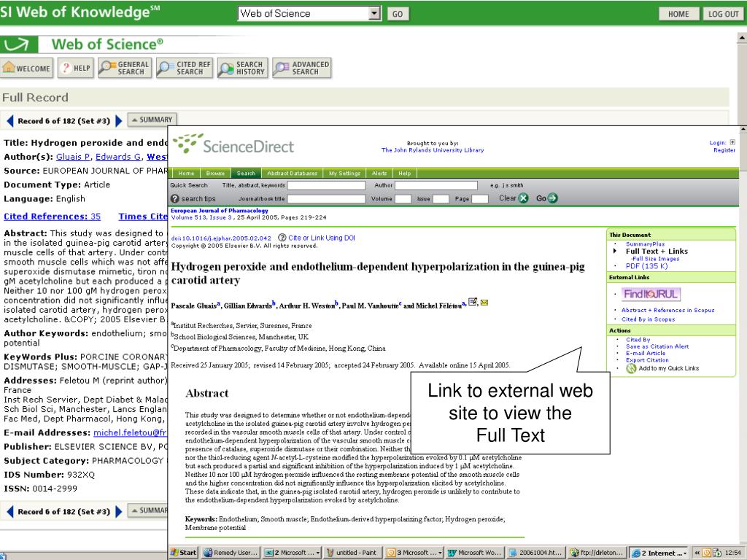Open ScienceDirect Browse tab
The height and width of the screenshot is (560, 747).
click(x=215, y=174)
